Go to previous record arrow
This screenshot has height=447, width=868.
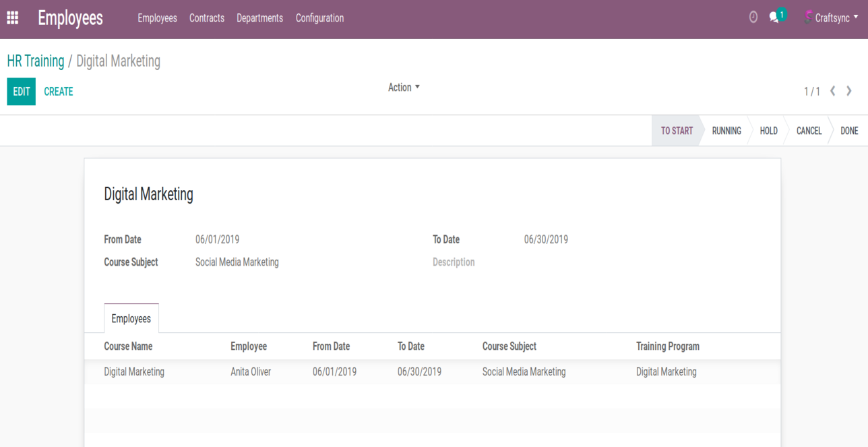[x=833, y=91]
